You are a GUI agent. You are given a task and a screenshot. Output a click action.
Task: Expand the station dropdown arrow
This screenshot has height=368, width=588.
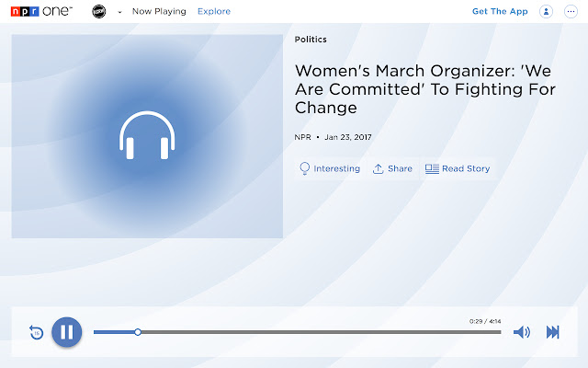119,12
